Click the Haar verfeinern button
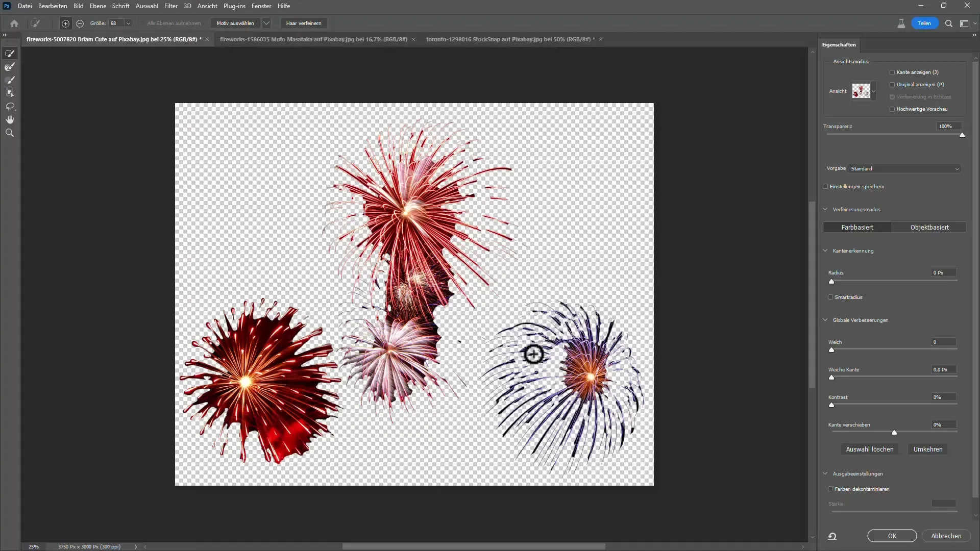980x551 pixels. pos(304,23)
